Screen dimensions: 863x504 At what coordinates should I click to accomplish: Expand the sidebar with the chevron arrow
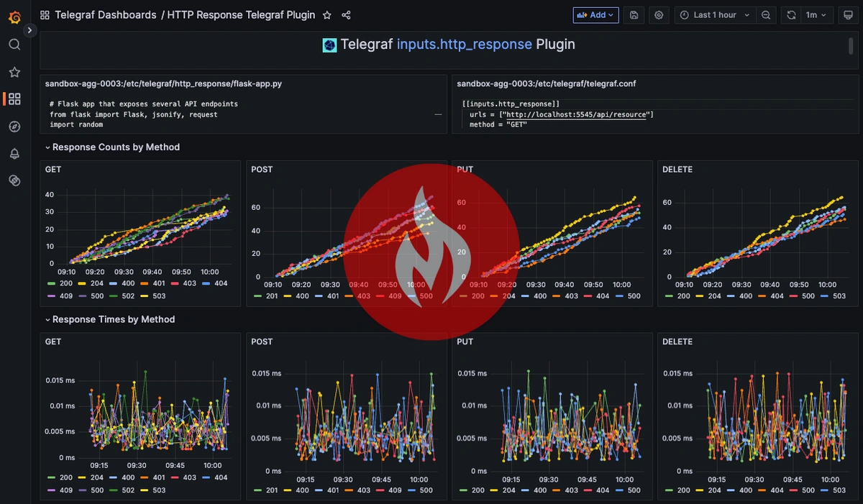(29, 30)
